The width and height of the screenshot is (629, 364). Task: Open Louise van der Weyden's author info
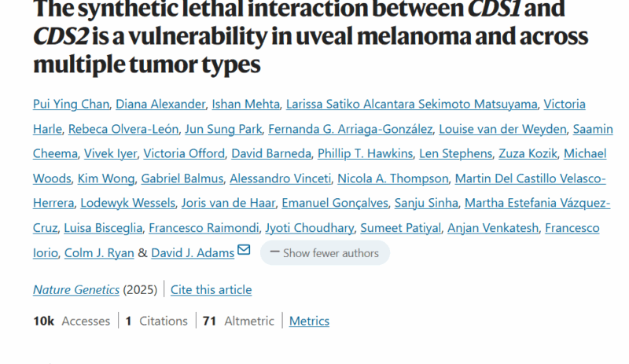pyautogui.click(x=502, y=129)
